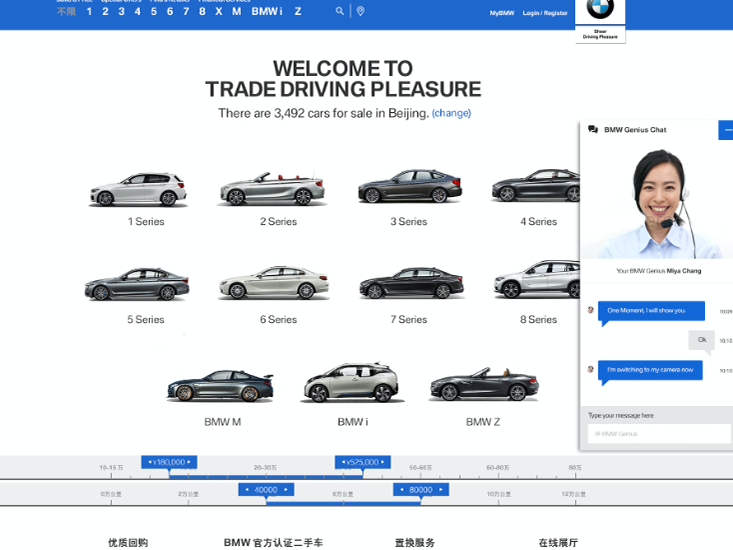733x550 pixels.
Task: Click the (change) city link
Action: 452,113
